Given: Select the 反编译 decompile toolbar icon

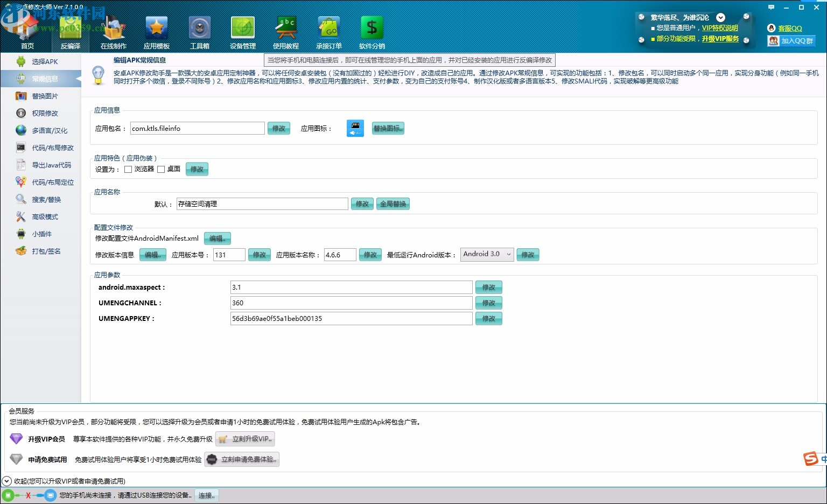Looking at the screenshot, I should coord(71,32).
